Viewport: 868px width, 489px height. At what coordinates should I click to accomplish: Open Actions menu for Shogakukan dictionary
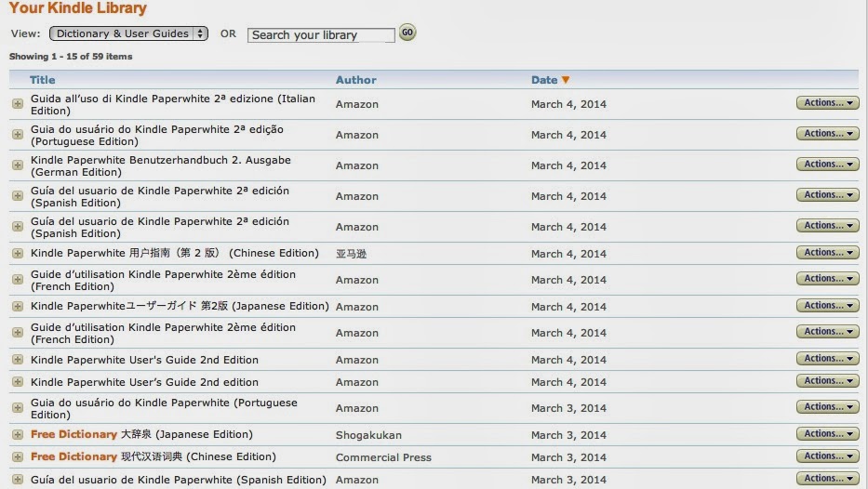828,433
